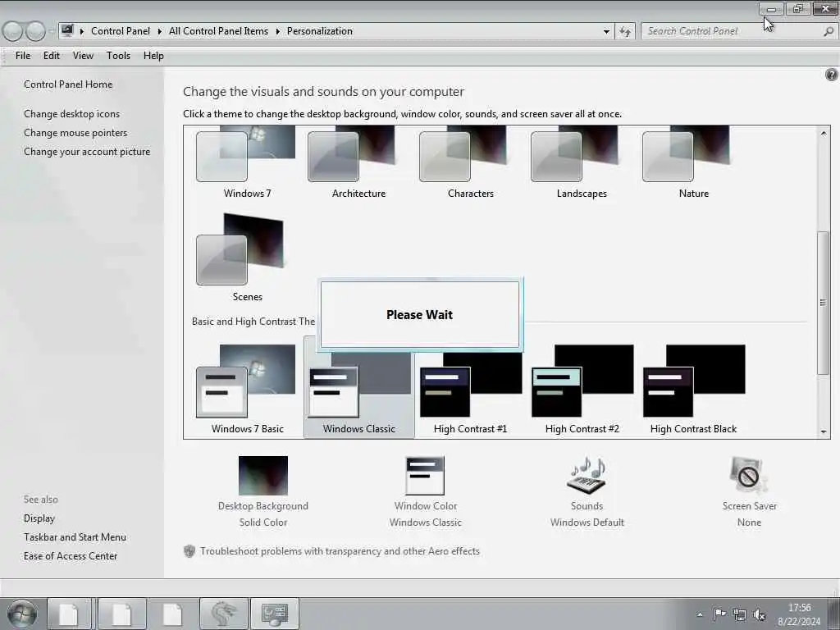Open the Display link
Screen dimensions: 840x630
coord(39,518)
